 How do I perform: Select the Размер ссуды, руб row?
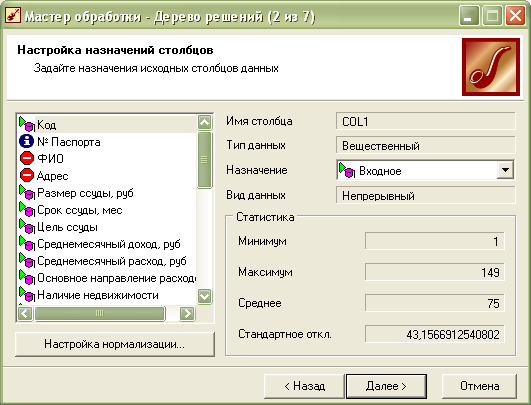107,193
